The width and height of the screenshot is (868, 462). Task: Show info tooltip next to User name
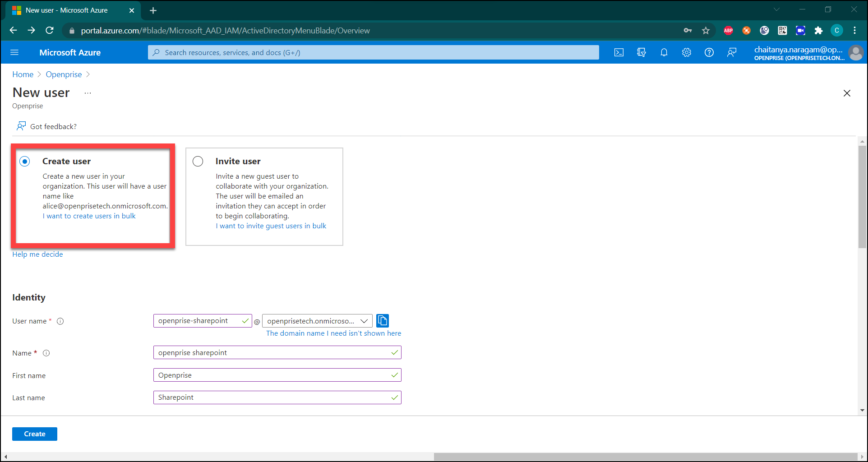point(60,321)
